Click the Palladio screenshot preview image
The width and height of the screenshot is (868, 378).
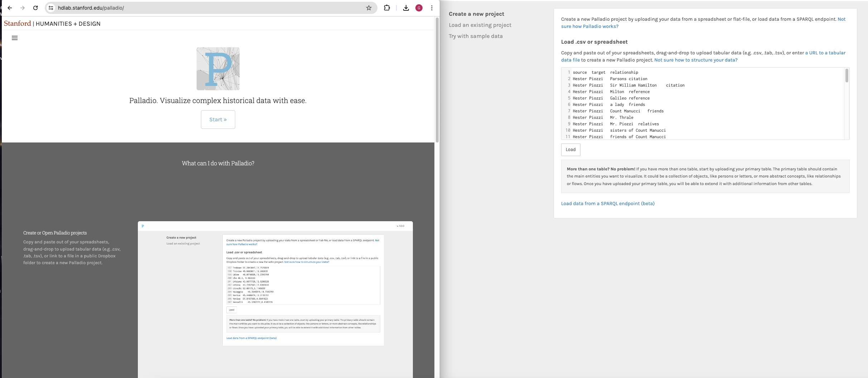click(x=275, y=300)
